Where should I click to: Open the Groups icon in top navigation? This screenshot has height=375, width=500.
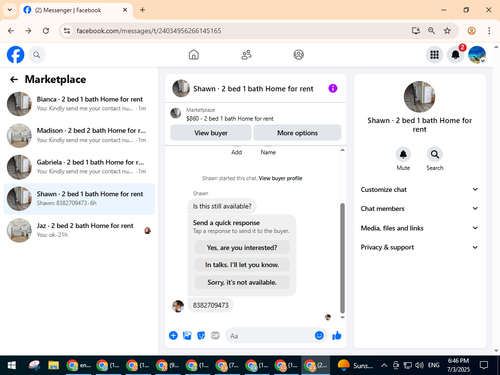(x=298, y=55)
